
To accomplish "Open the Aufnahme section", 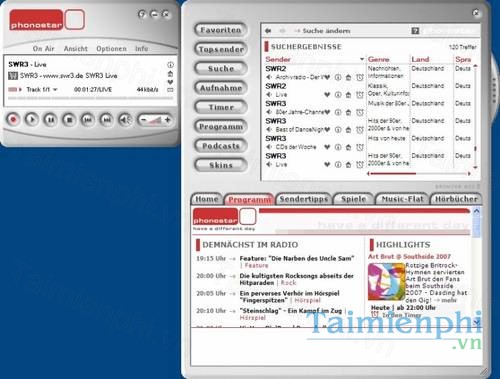I will (x=221, y=88).
